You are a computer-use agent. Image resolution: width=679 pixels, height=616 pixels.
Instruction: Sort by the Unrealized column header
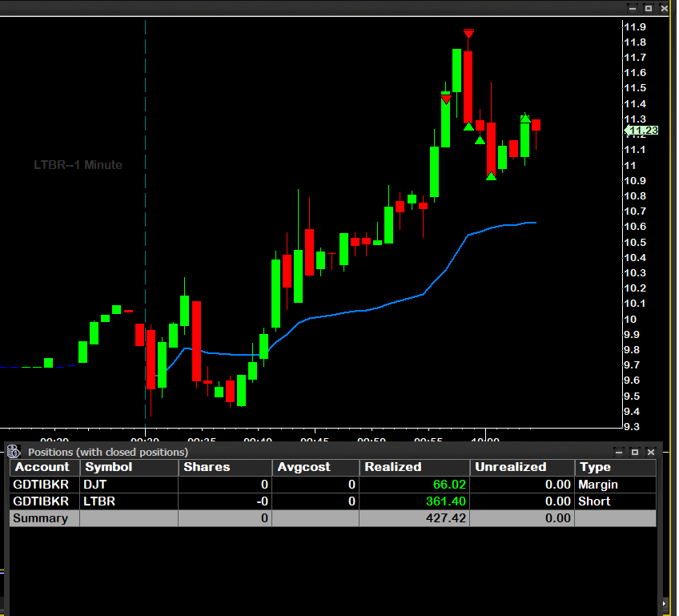coord(522,467)
